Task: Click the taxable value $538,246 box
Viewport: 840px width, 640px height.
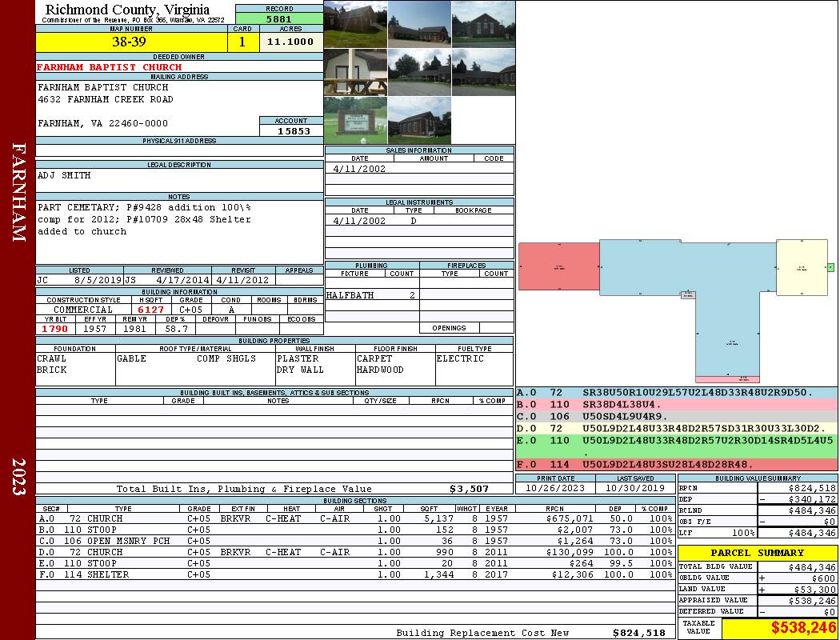Action: [x=779, y=628]
